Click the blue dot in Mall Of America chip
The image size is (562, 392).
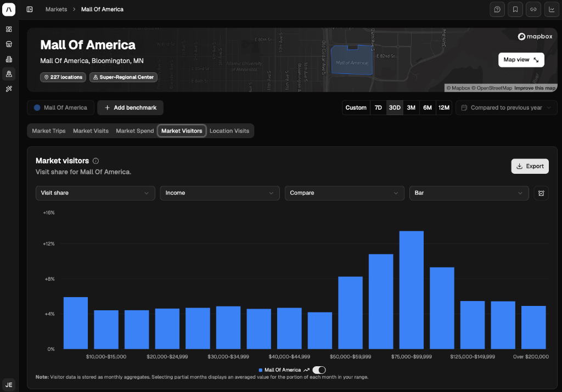[37, 108]
